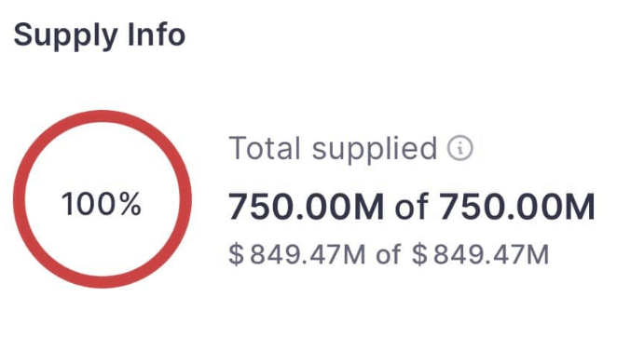The image size is (644, 338).
Task: Click the digits 100 inside the ring
Action: [90, 204]
